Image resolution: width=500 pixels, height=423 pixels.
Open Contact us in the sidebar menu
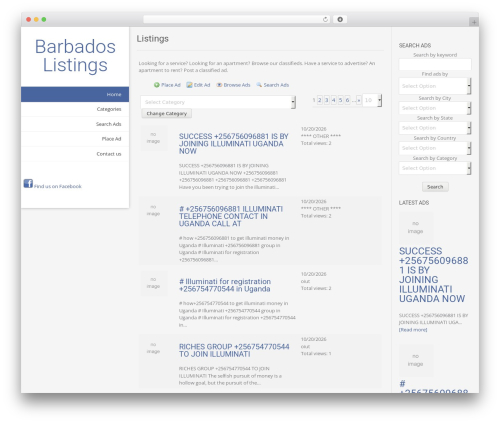click(75, 154)
